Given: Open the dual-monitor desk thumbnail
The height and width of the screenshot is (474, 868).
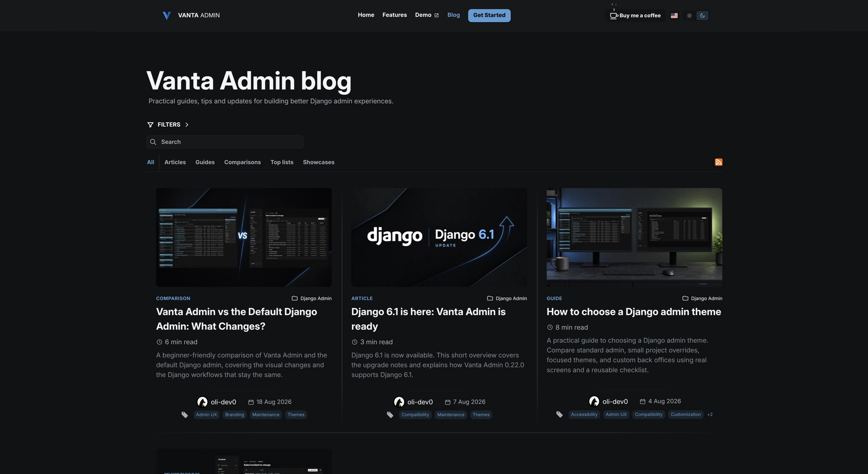Looking at the screenshot, I should (x=635, y=238).
